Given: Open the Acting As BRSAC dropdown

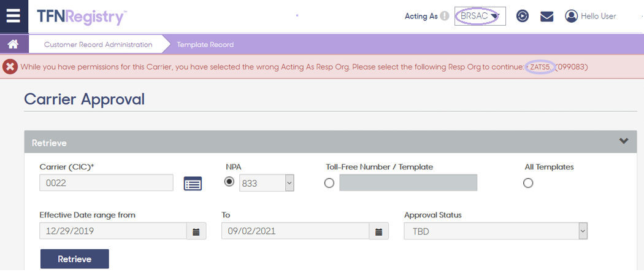Looking at the screenshot, I should point(480,17).
